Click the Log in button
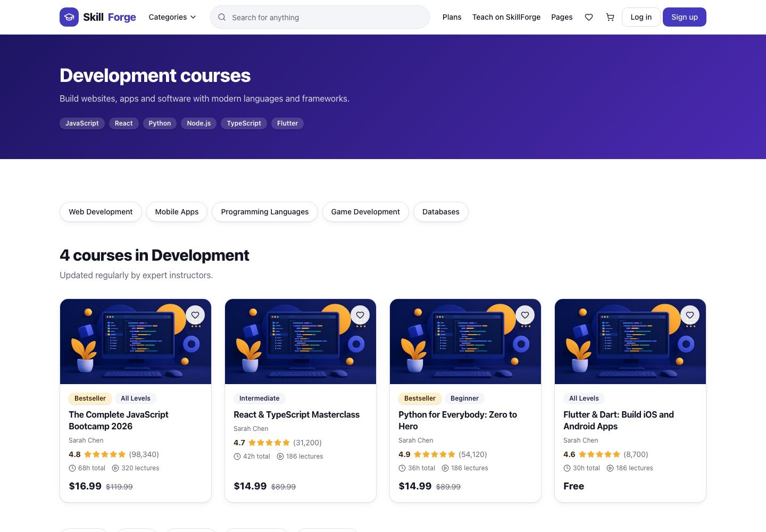Image resolution: width=766 pixels, height=532 pixels. [x=641, y=17]
